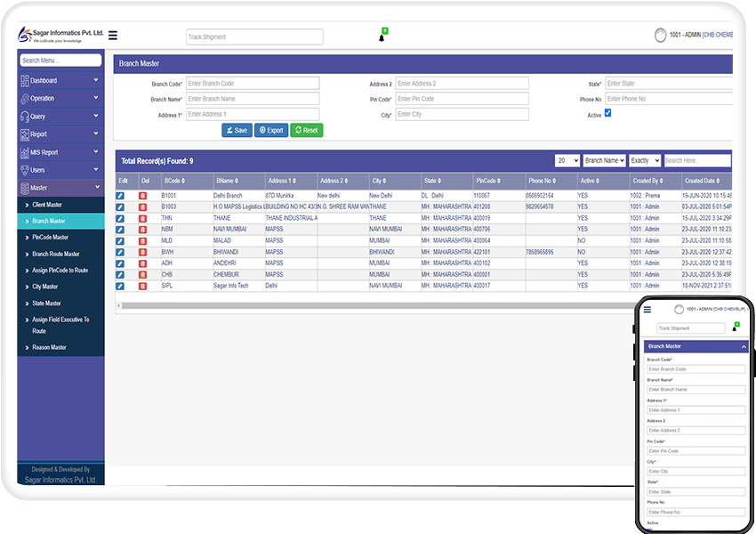Open Assign PinCode to Route item

60,271
